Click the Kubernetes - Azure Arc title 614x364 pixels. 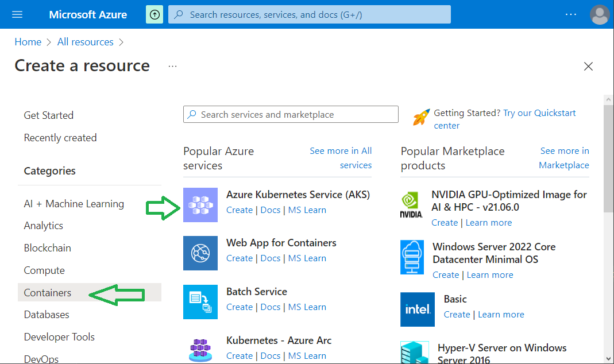click(x=279, y=340)
